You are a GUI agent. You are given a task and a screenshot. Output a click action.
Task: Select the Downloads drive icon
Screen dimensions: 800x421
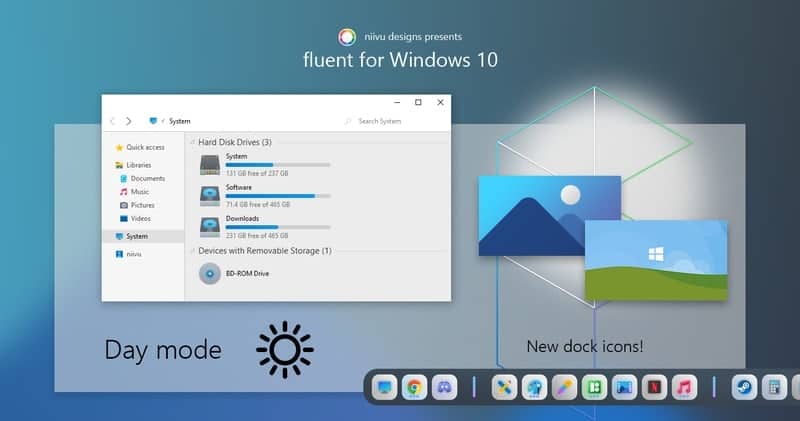coord(210,227)
